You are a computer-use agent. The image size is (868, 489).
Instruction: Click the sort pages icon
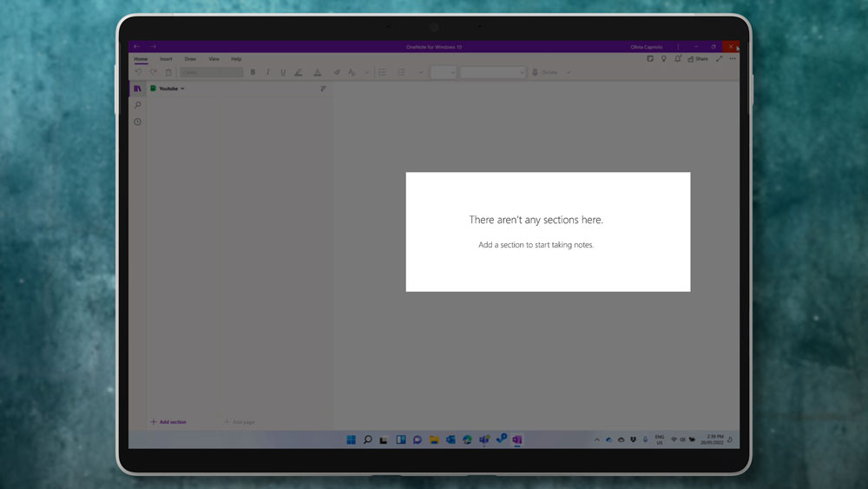(324, 89)
